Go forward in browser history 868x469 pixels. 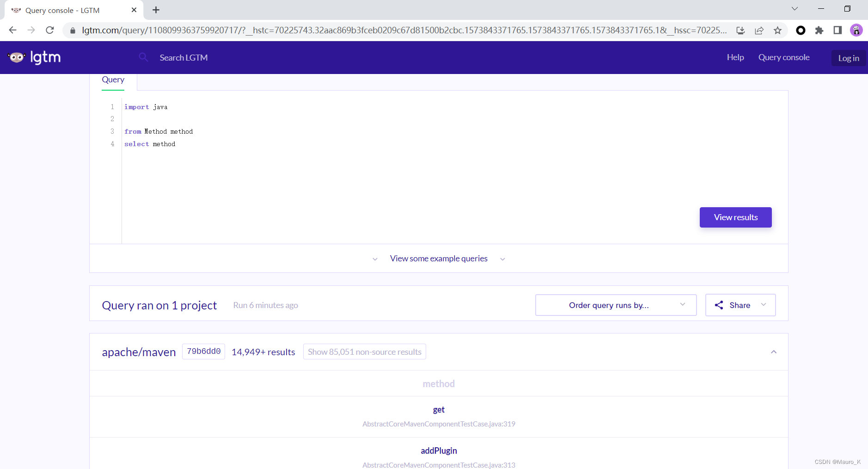[31, 30]
